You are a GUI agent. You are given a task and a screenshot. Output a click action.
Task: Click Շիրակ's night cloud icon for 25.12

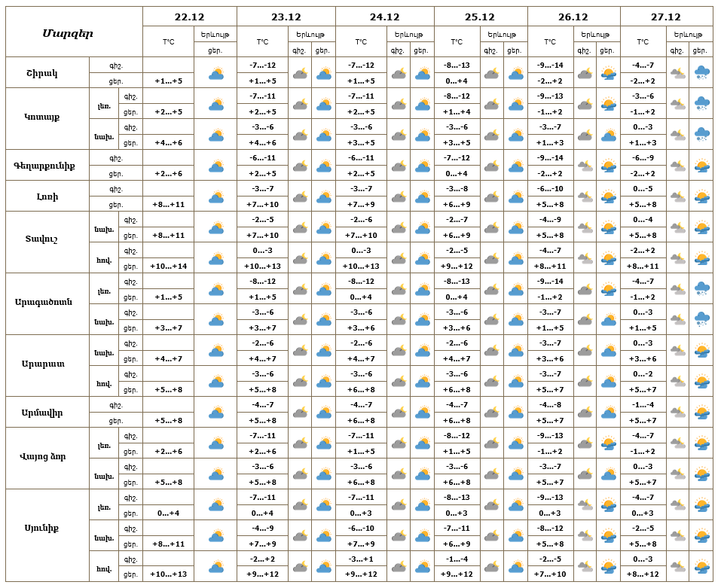(x=491, y=73)
